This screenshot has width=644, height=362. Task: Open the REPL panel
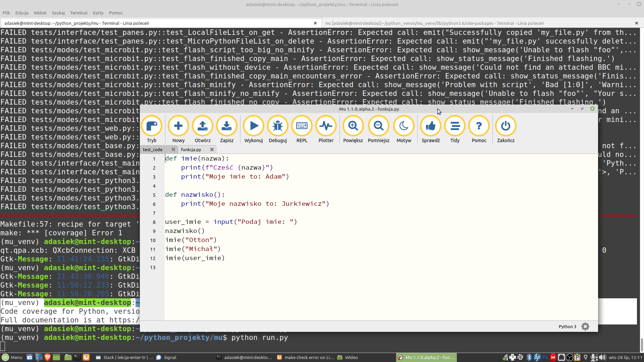302,129
